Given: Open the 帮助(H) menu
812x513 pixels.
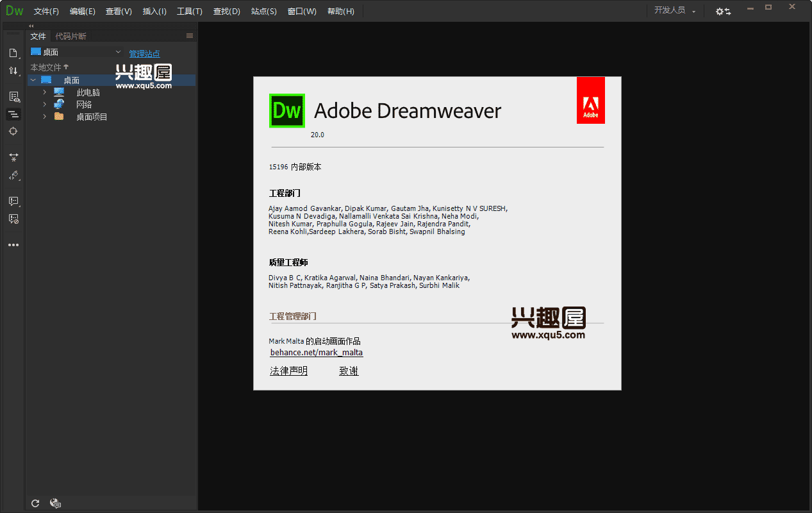Looking at the screenshot, I should (340, 12).
